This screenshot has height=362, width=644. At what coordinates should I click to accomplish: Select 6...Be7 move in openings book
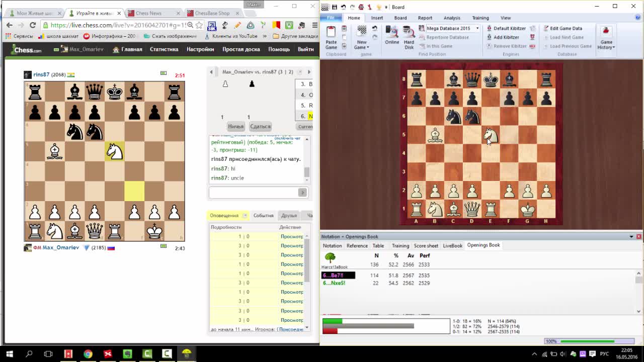338,276
